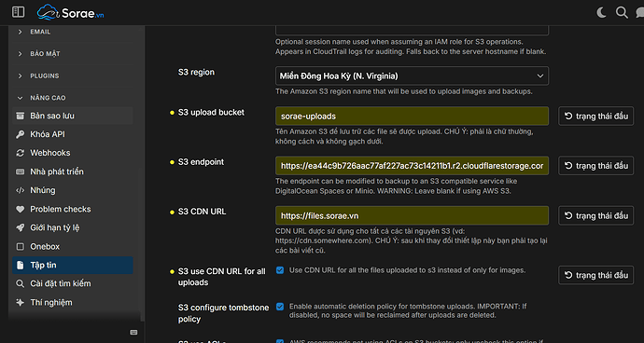Open Giới hạn tỷ lệ settings
Screen dimensions: 644x343
[73, 227]
